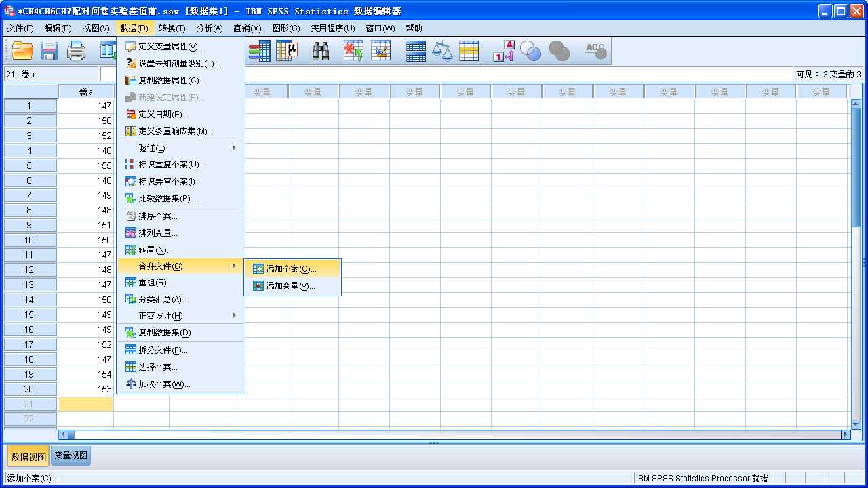
Task: Choose 复制数据属性 menu entry
Action: click(180, 81)
